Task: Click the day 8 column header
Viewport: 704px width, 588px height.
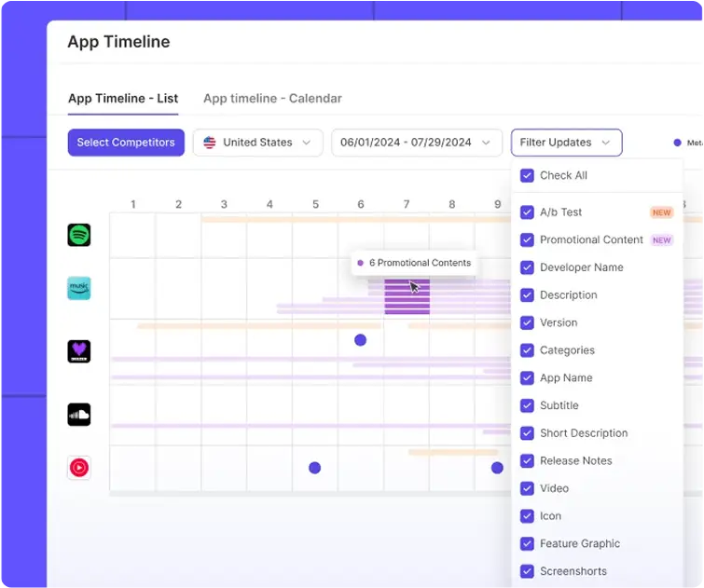Action: 452,205
